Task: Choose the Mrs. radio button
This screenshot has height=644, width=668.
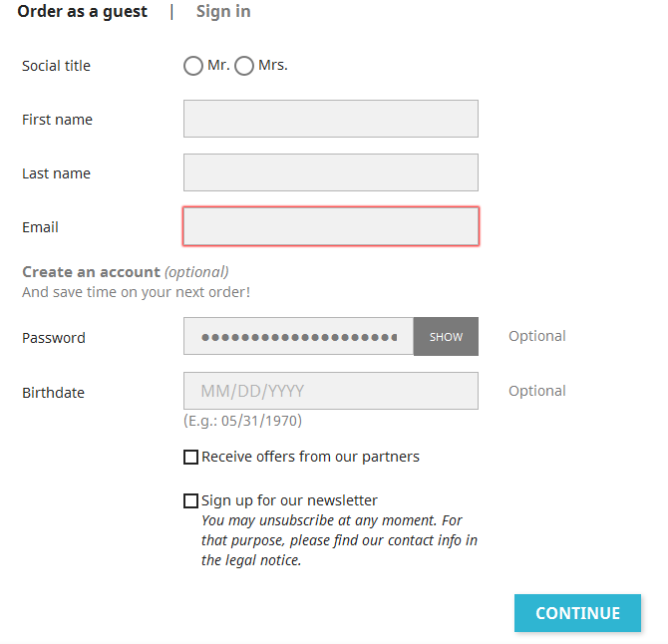Action: (244, 66)
